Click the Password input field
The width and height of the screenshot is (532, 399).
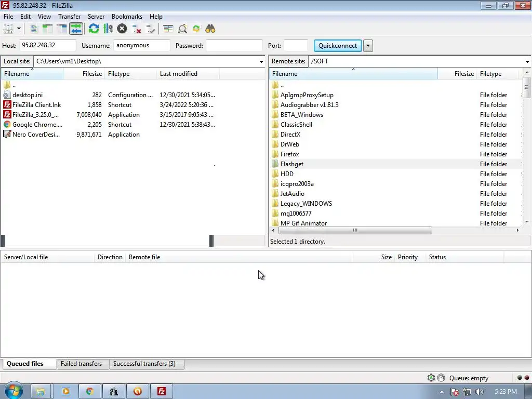click(x=234, y=45)
